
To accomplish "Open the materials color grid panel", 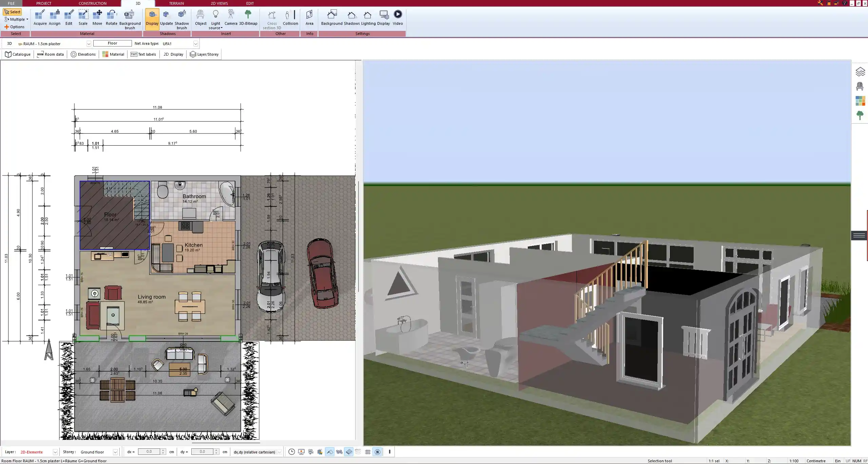I will click(860, 100).
